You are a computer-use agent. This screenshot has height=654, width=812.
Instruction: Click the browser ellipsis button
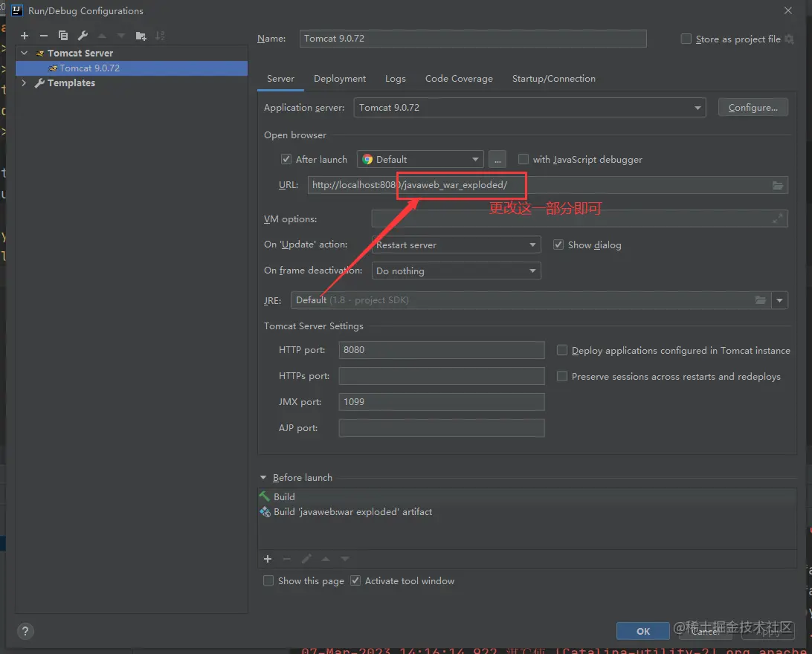[x=497, y=159]
